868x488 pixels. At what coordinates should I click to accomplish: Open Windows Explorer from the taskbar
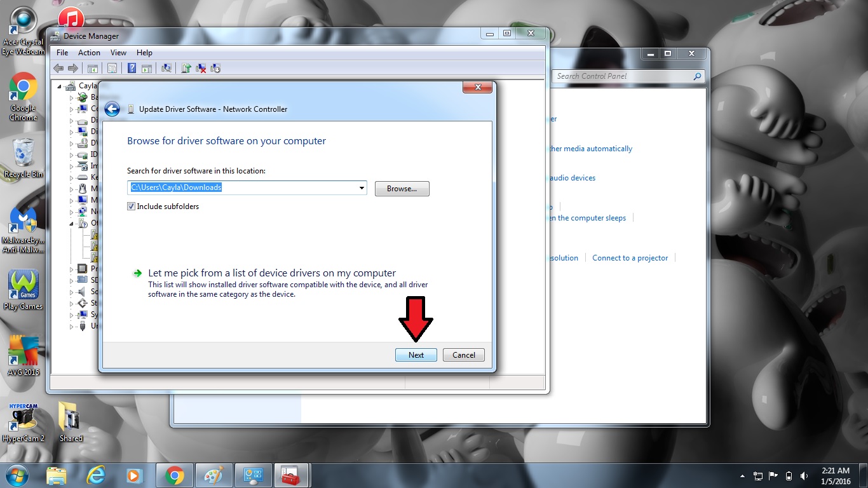coord(57,475)
